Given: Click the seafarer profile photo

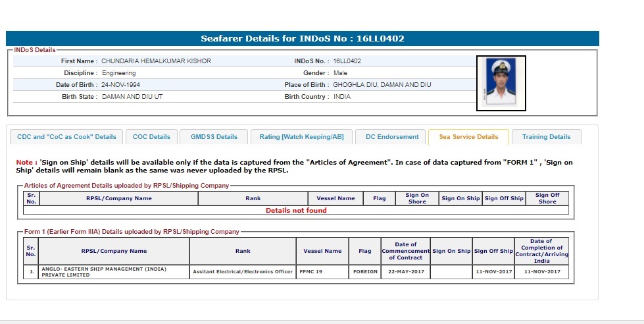Looking at the screenshot, I should (501, 83).
